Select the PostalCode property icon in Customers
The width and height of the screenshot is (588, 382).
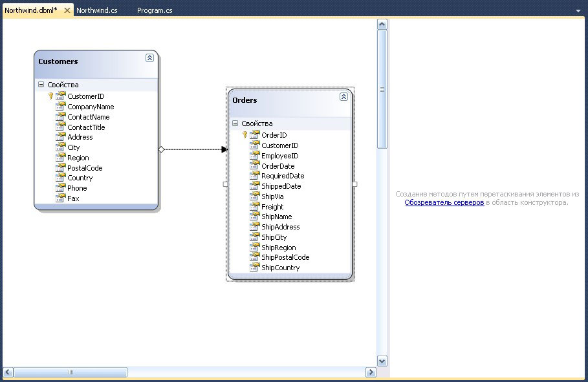(60, 167)
